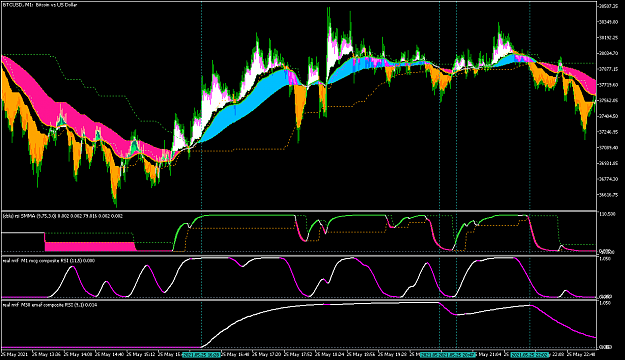
Task: Click the 1.050 scale value in M30 RSI panel
Action: point(605,303)
